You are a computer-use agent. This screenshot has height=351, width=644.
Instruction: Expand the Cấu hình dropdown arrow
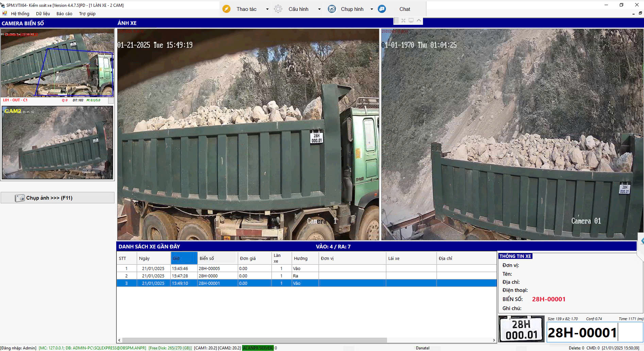click(319, 9)
